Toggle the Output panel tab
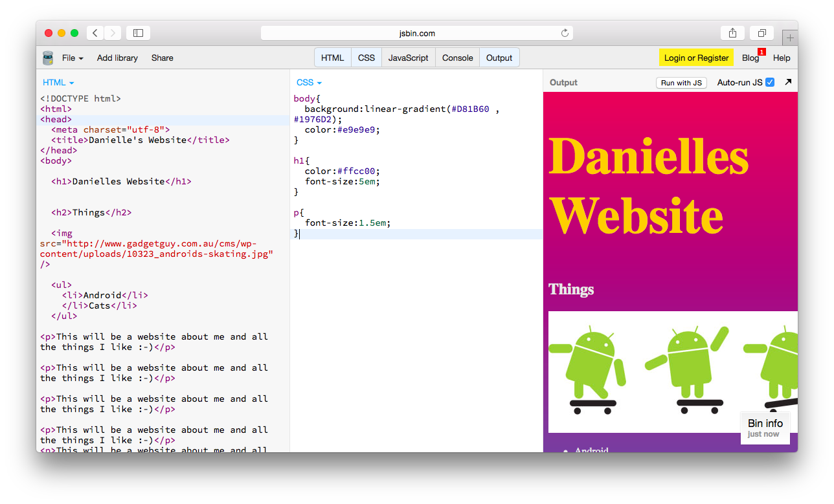Screen dimensions: 834x504 pyautogui.click(x=499, y=58)
